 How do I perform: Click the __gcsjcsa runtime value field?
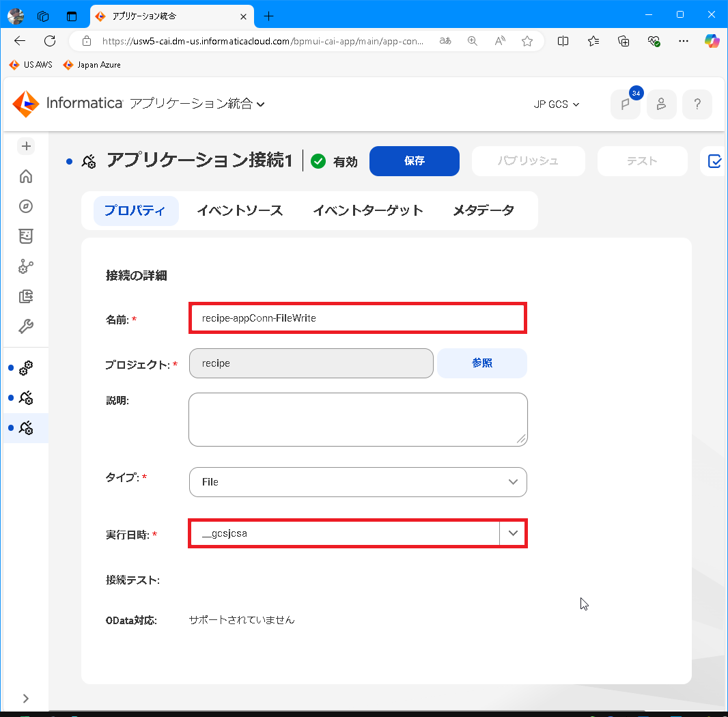344,533
